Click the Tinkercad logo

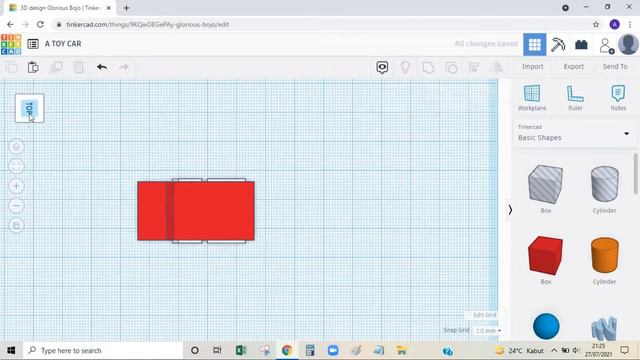[x=11, y=44]
